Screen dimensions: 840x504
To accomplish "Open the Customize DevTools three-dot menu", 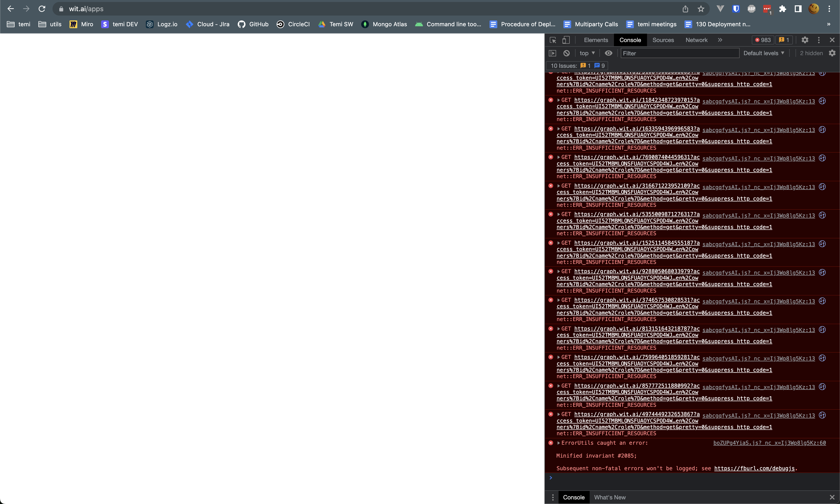I will click(x=819, y=40).
